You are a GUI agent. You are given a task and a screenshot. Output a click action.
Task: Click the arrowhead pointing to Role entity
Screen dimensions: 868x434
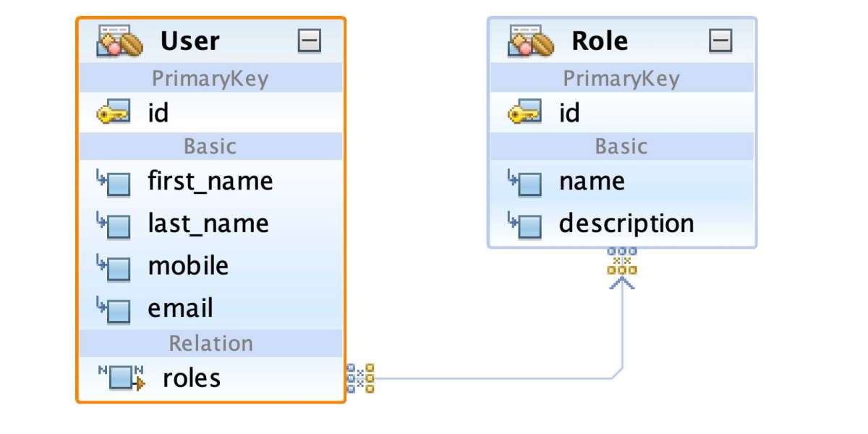(x=622, y=283)
